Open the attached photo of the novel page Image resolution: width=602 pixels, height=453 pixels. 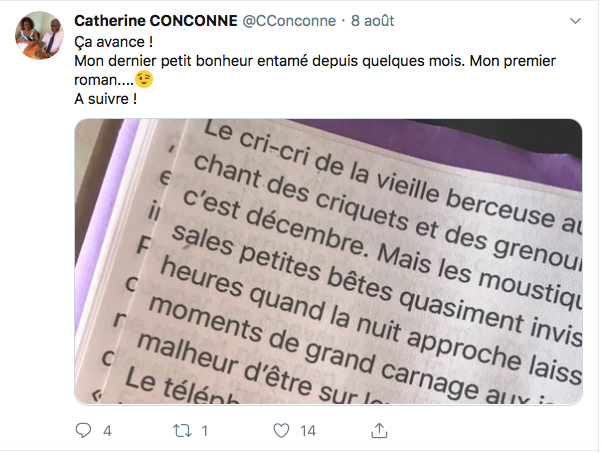[x=328, y=262]
